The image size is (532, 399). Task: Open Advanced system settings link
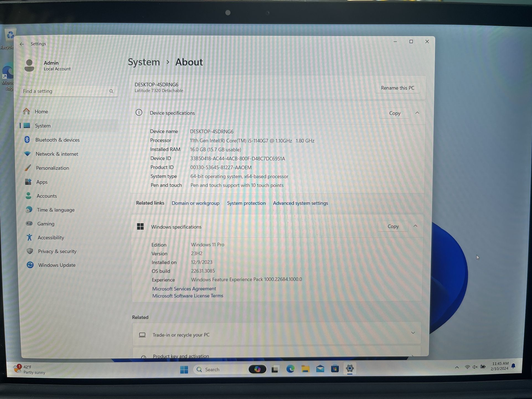click(x=300, y=203)
